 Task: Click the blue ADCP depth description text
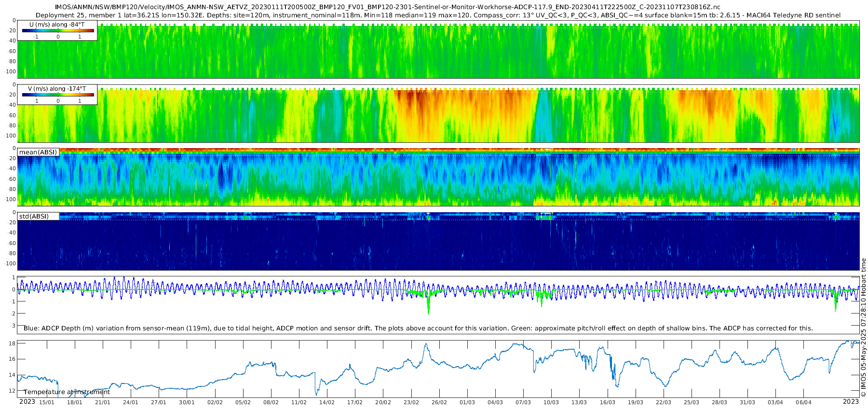[418, 328]
